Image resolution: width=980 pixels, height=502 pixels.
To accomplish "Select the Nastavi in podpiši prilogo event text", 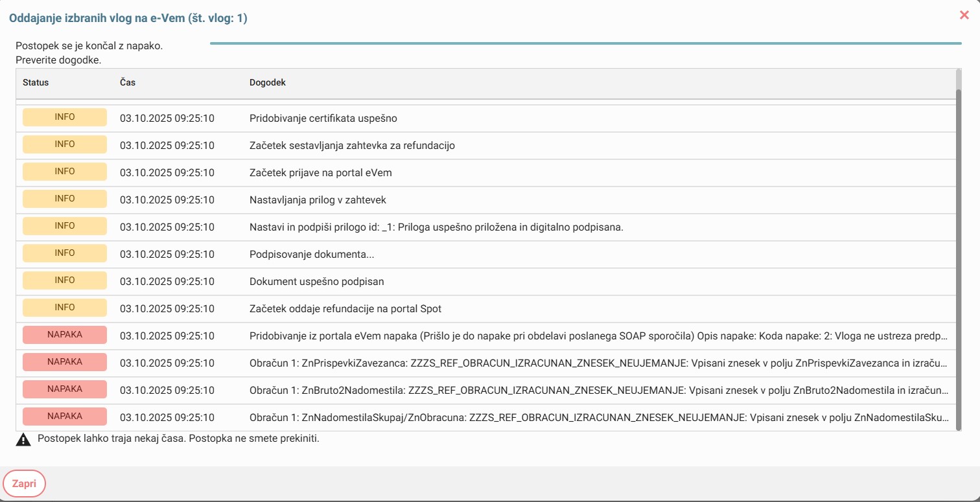I will (x=436, y=227).
